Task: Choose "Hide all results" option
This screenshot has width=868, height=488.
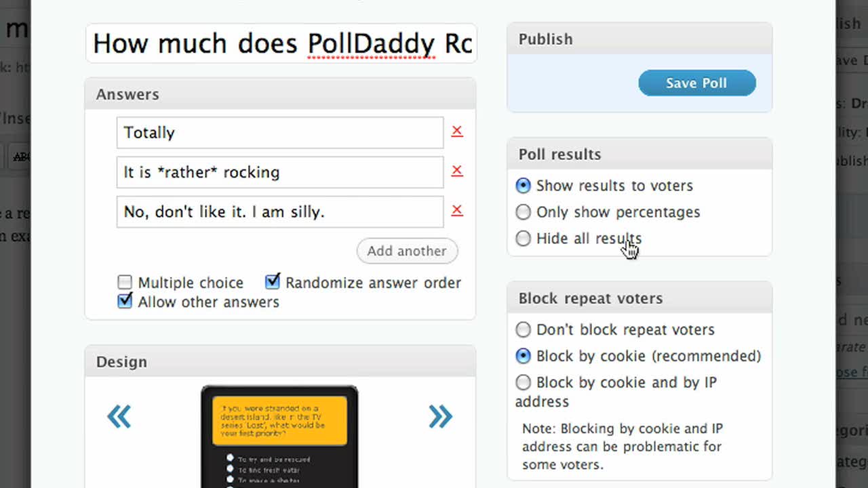Action: coord(523,238)
